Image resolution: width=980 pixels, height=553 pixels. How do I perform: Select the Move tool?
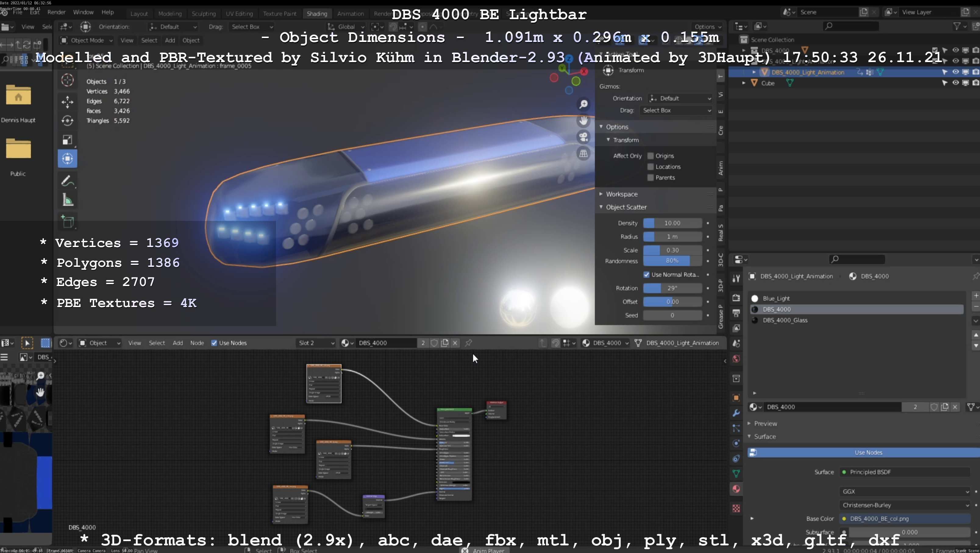pos(67,101)
